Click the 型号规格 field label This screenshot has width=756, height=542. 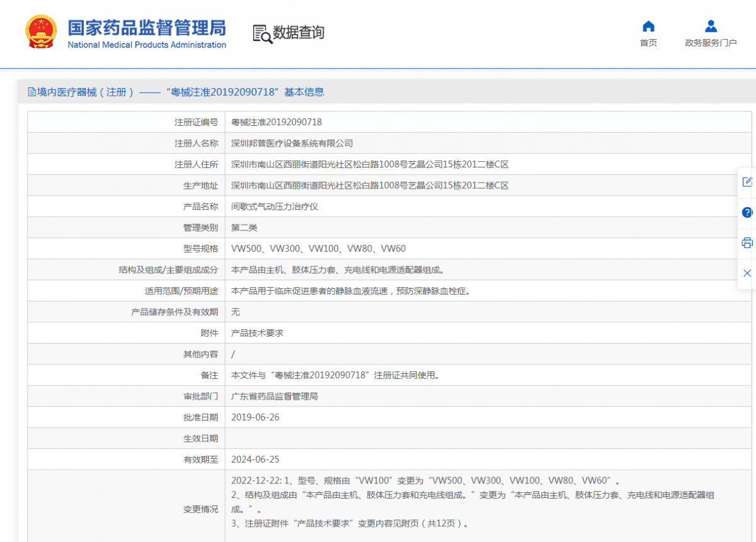[201, 249]
